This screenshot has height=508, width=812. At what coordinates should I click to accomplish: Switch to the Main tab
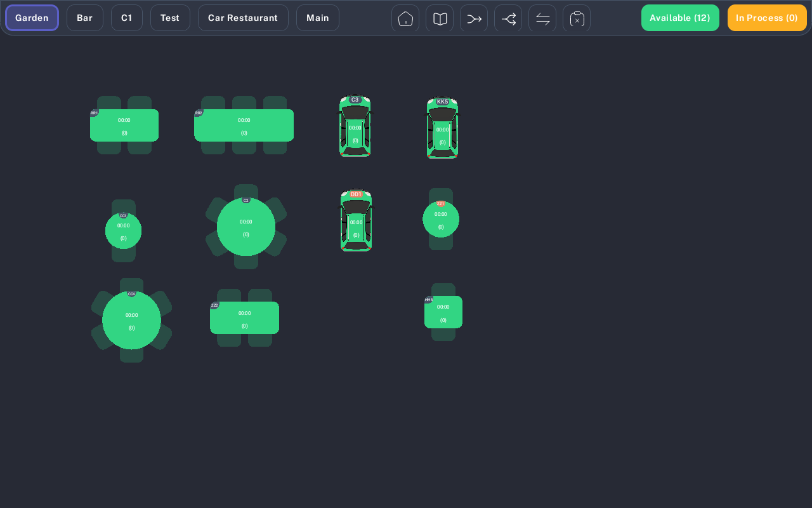(318, 18)
